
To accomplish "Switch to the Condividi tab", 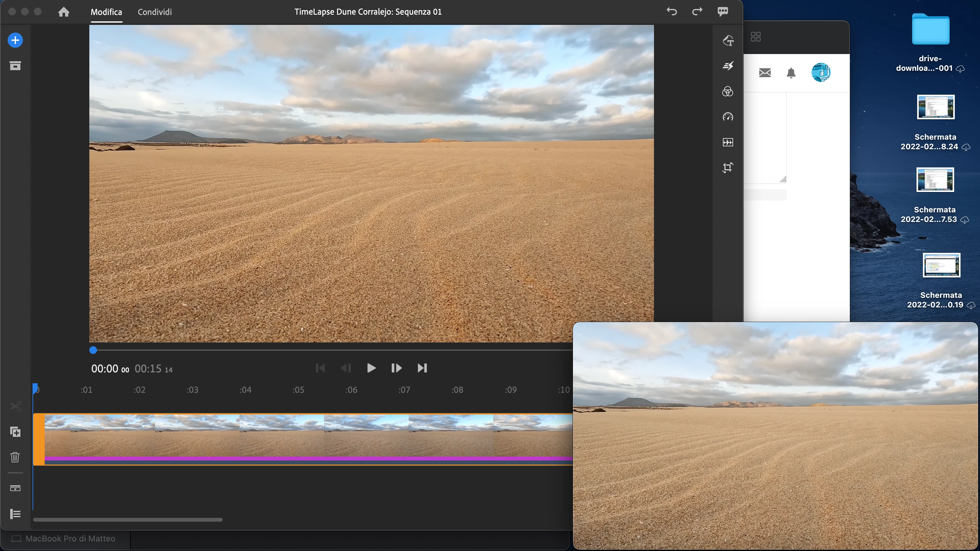I will point(154,12).
